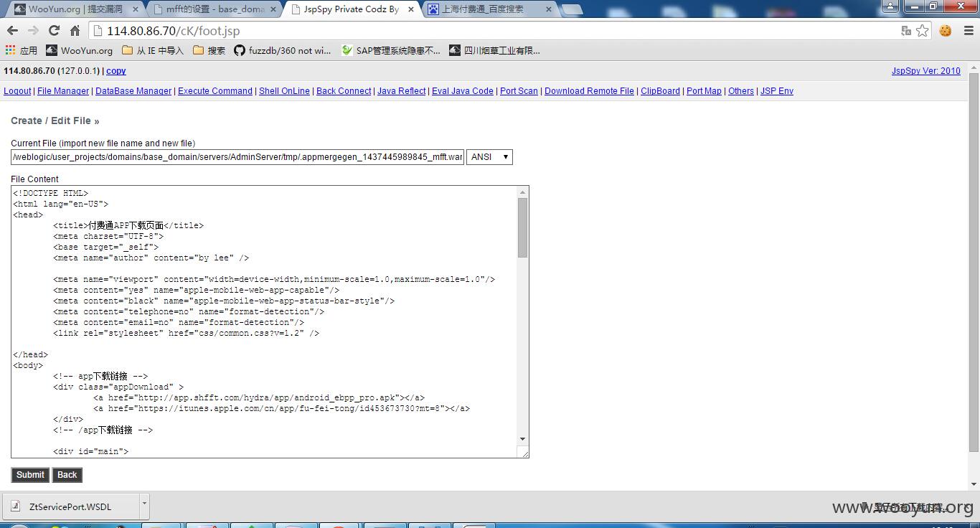This screenshot has height=528, width=980.
Task: Close the JspSpy Private Codz tab
Action: pyautogui.click(x=410, y=9)
